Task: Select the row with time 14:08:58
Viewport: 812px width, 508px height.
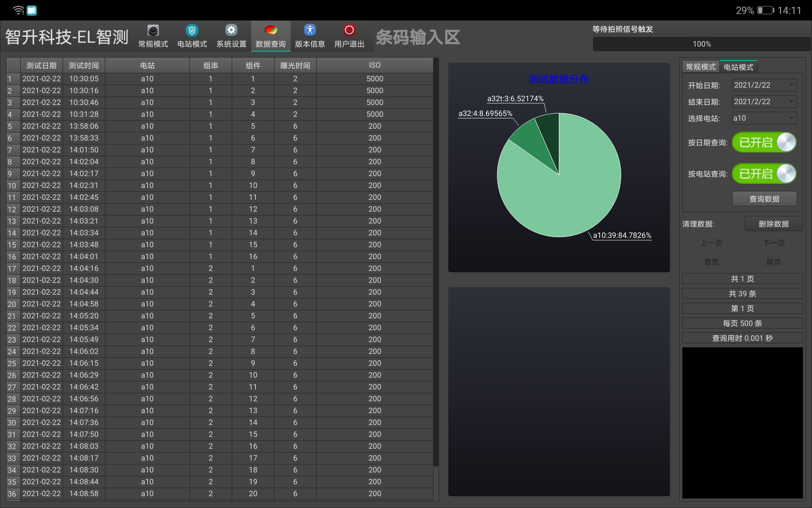Action: 219,494
